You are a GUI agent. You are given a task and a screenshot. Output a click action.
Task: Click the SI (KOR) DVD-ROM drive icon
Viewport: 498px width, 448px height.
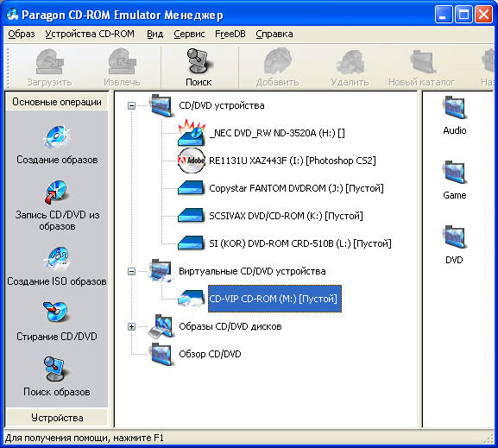191,243
